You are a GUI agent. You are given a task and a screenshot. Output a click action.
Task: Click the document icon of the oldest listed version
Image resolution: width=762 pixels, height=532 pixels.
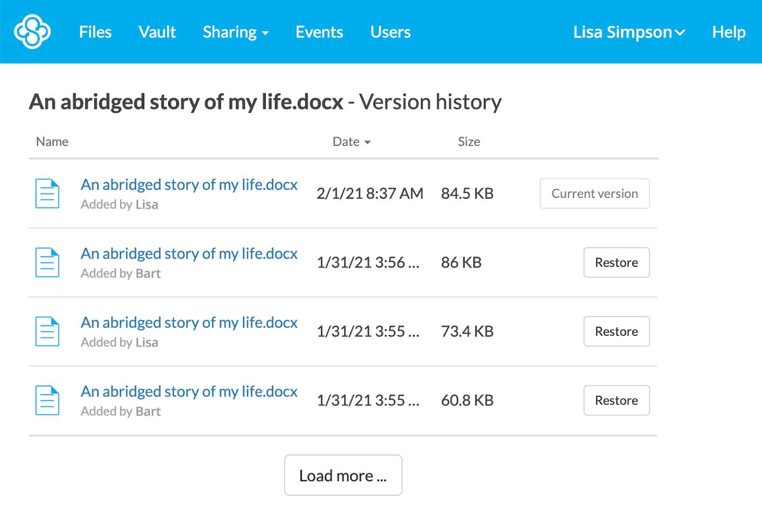point(47,400)
